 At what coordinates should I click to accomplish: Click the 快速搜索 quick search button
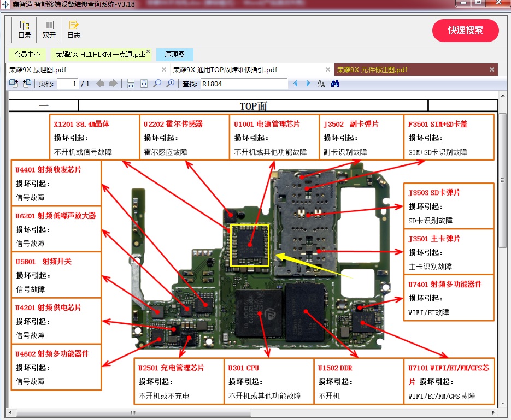tap(466, 30)
